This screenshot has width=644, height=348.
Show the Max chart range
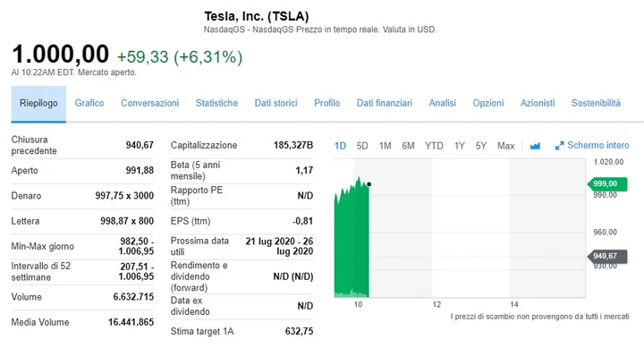pos(506,146)
